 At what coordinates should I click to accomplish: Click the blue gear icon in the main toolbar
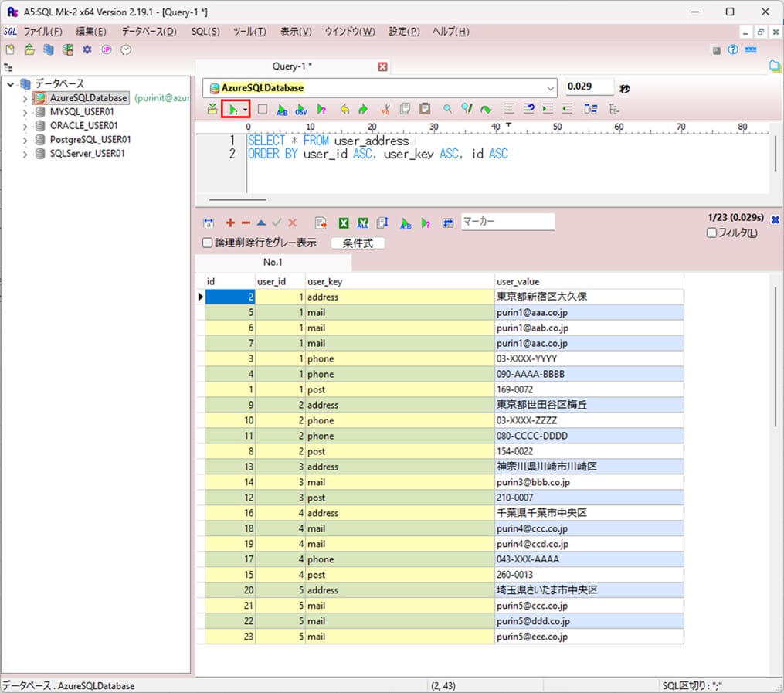(x=87, y=49)
